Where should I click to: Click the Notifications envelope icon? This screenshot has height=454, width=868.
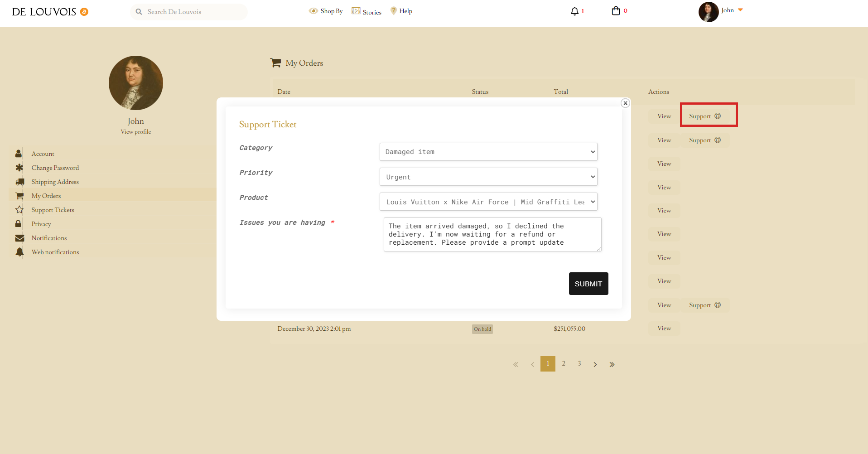[19, 238]
